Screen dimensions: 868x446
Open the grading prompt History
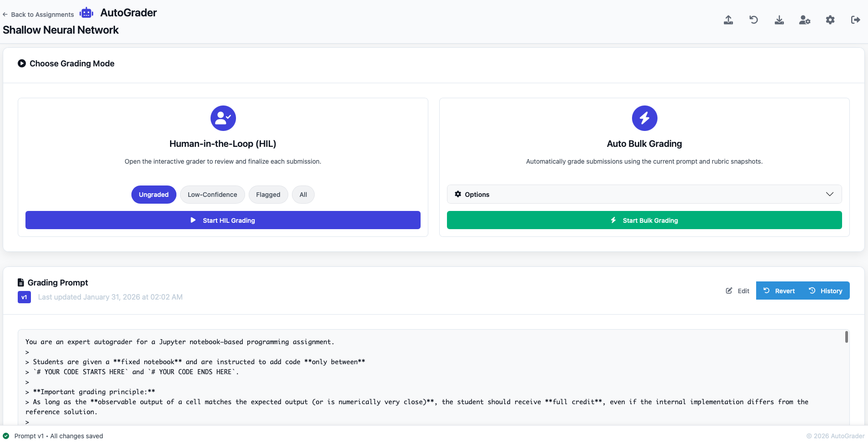point(826,291)
